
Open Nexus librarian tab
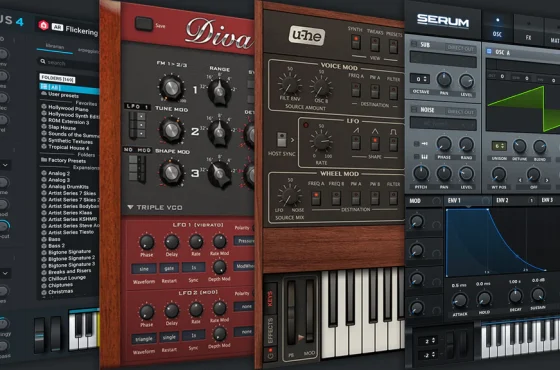point(55,47)
